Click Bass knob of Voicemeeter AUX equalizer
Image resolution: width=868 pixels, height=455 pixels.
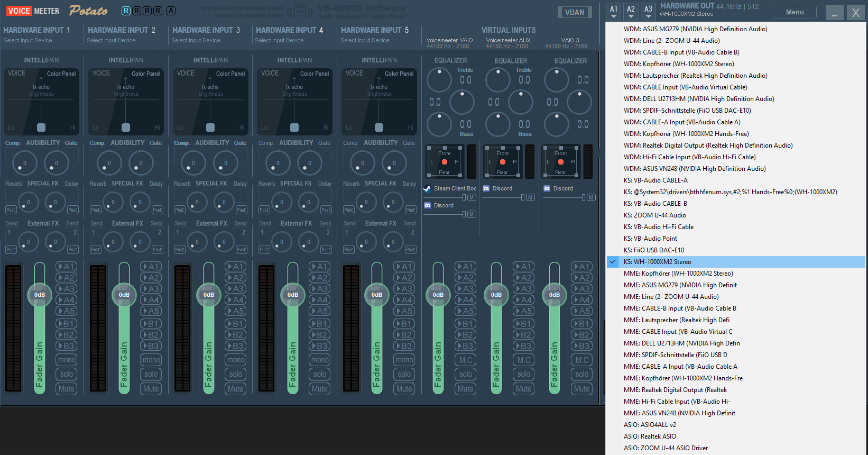coord(497,124)
